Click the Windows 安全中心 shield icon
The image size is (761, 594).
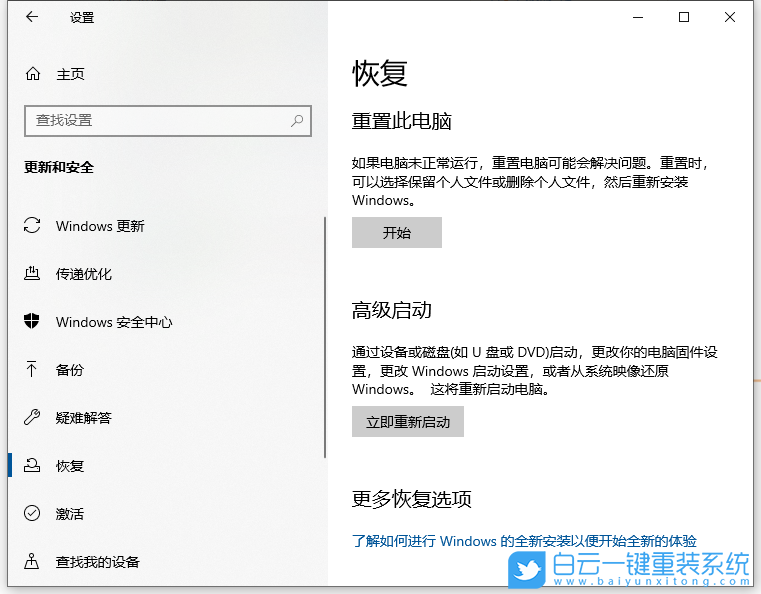[32, 321]
